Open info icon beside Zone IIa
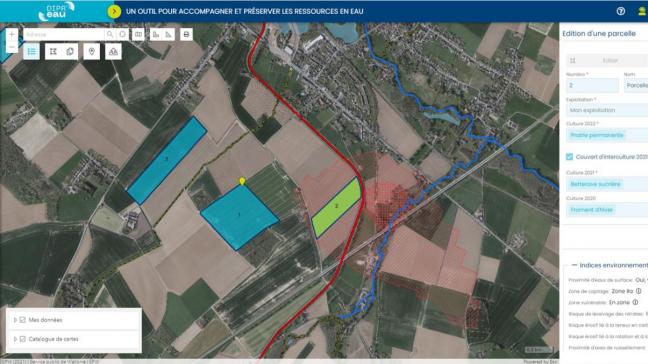Image resolution: width=648 pixels, height=364 pixels. click(x=638, y=291)
